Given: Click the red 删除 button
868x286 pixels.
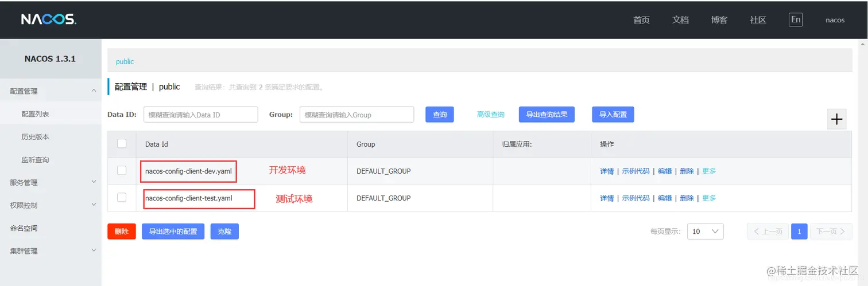Looking at the screenshot, I should tap(122, 232).
